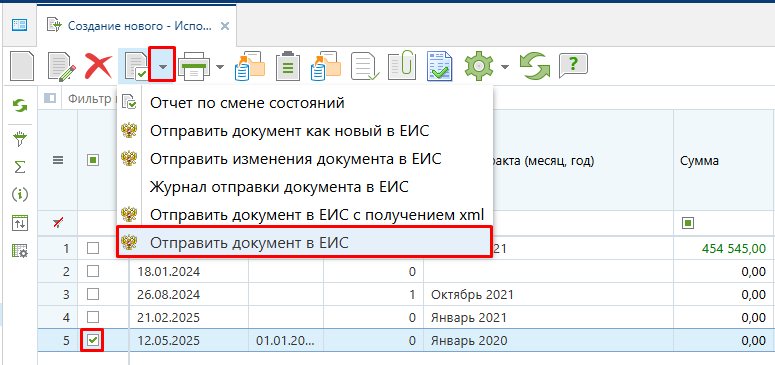Screen dimensions: 775x365
Task: Click the sidebar table settings gear icon
Action: (x=20, y=251)
